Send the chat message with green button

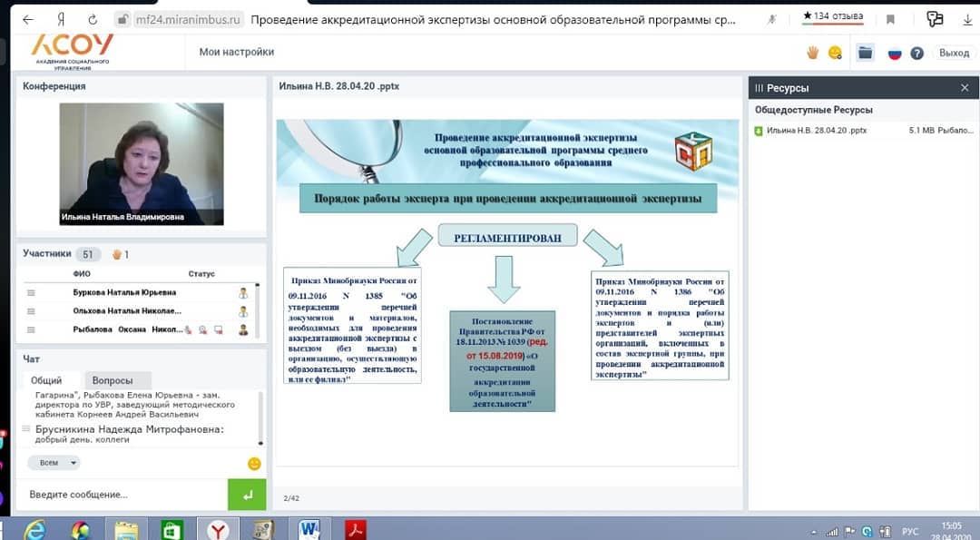pyautogui.click(x=247, y=495)
